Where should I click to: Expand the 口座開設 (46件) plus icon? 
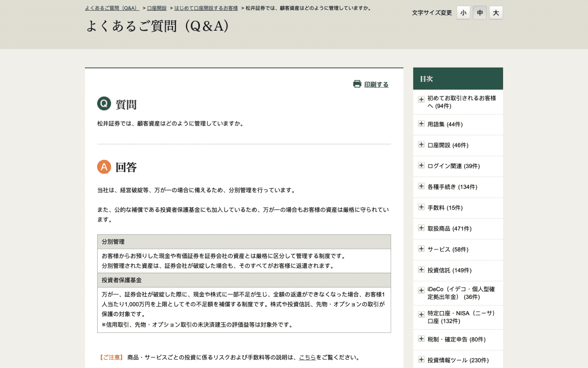[421, 145]
